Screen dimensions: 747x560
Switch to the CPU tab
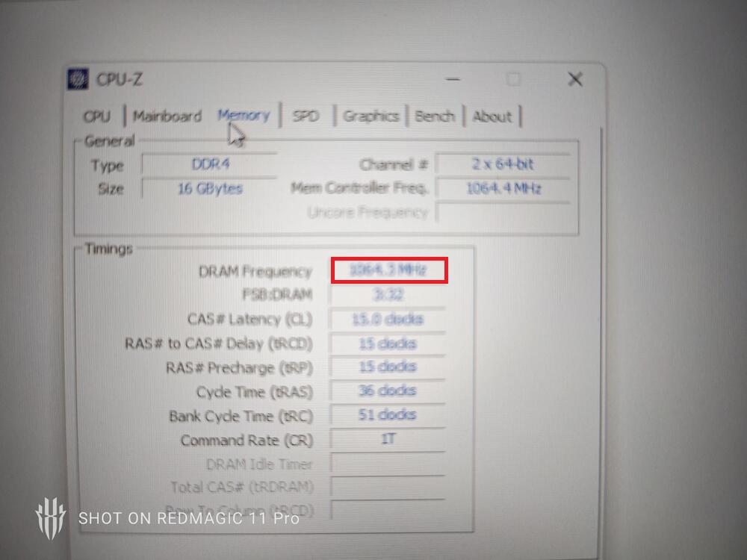point(97,116)
